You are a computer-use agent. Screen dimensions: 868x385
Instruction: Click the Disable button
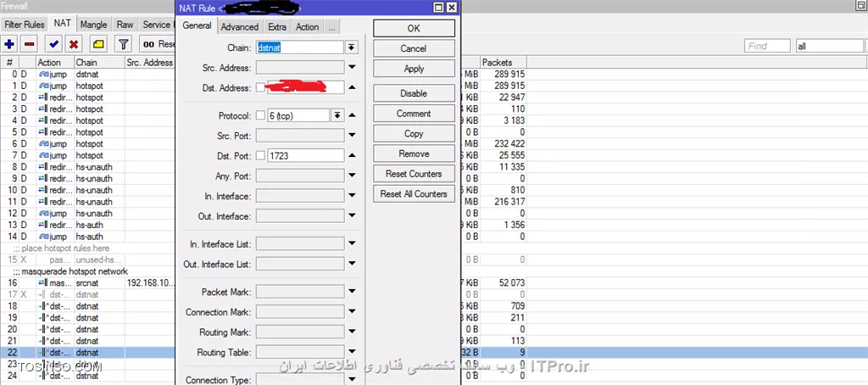(414, 93)
